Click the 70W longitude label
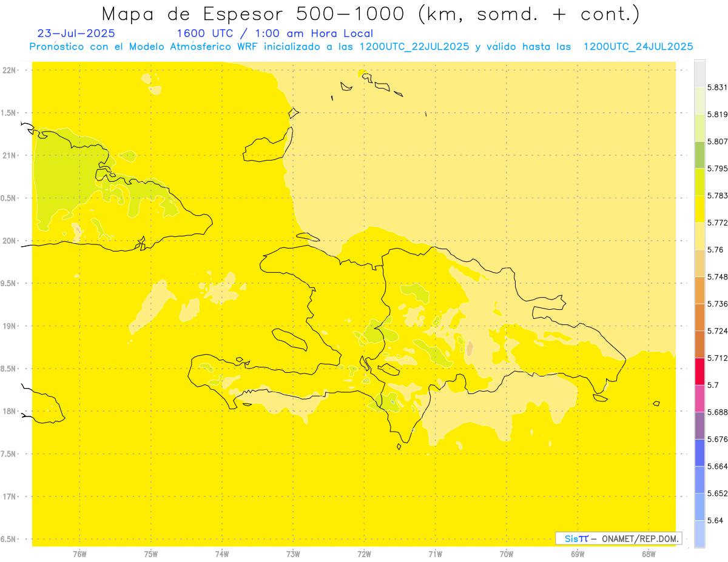Screen dimensions: 728x562 pos(507,554)
